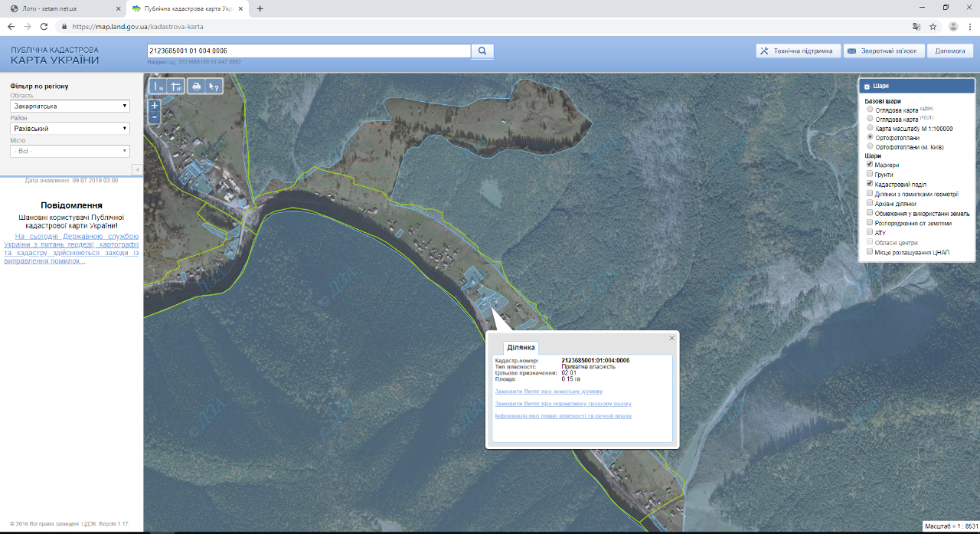Viewport: 980px width, 534px height.
Task: Activate the parcel info pointer tool
Action: (x=214, y=87)
